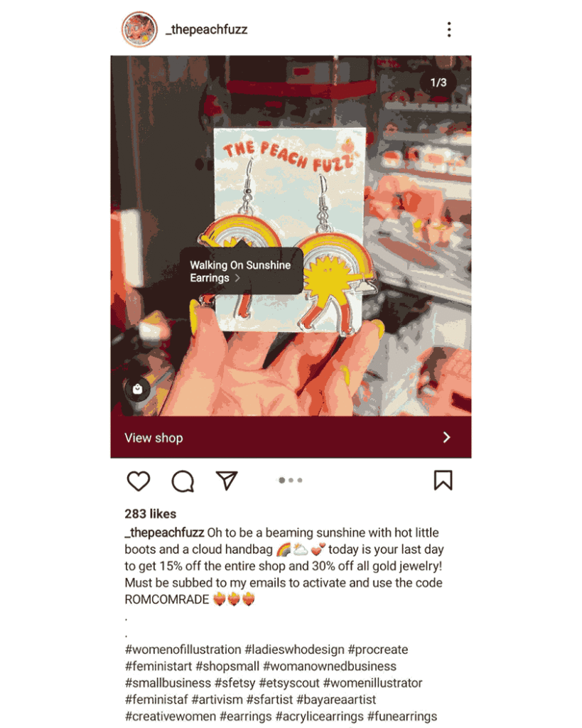
Task: Tap the shopping bag icon on photo
Action: [137, 389]
